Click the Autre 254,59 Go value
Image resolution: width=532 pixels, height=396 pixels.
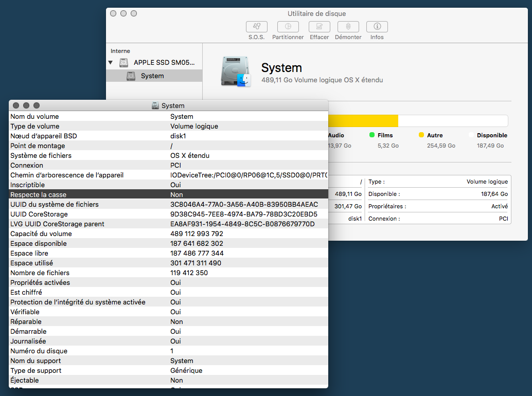(x=441, y=146)
